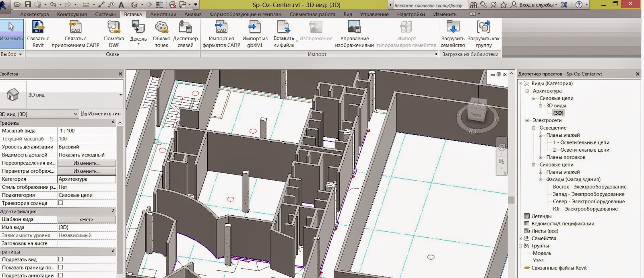
Task: Select Восток - Электрооборудование elevation
Action: pyautogui.click(x=590, y=187)
